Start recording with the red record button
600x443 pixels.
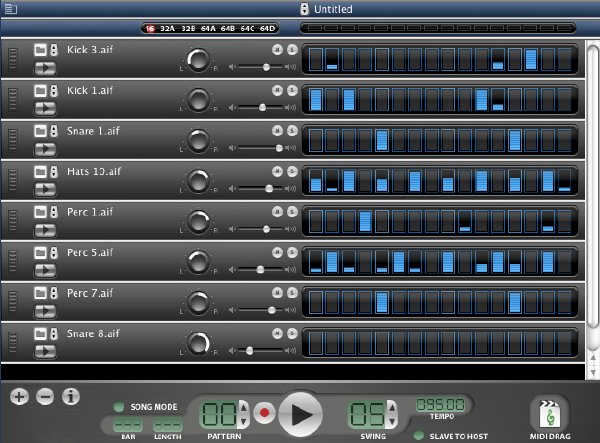click(264, 413)
